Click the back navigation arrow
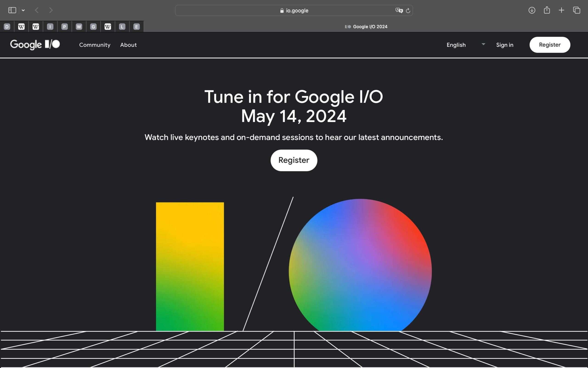Image resolution: width=588 pixels, height=368 pixels. [37, 10]
